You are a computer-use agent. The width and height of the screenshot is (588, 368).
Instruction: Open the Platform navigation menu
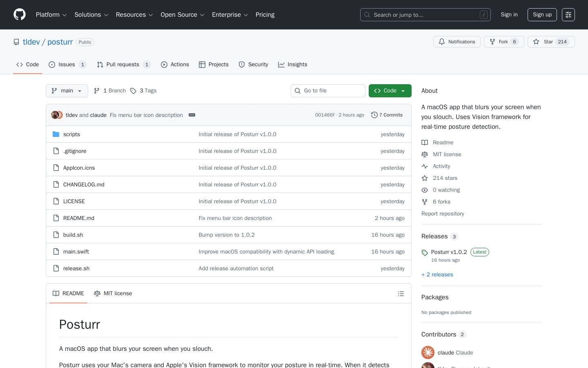51,15
